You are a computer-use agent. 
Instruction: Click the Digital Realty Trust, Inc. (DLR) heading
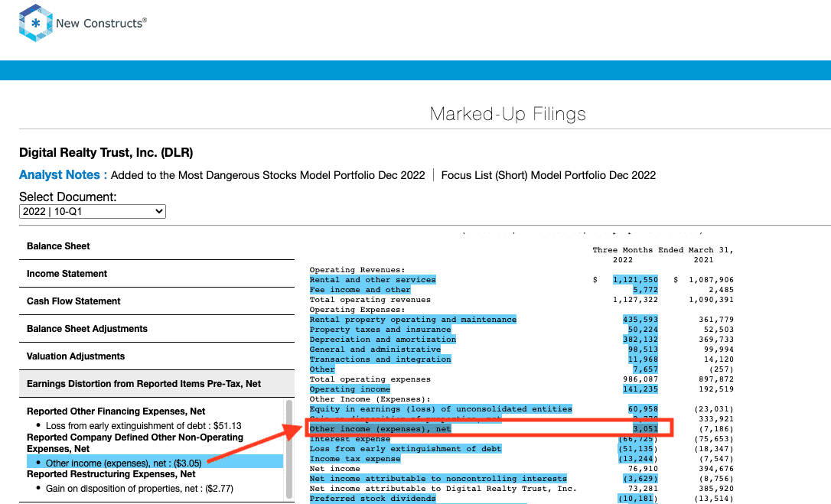pos(106,153)
